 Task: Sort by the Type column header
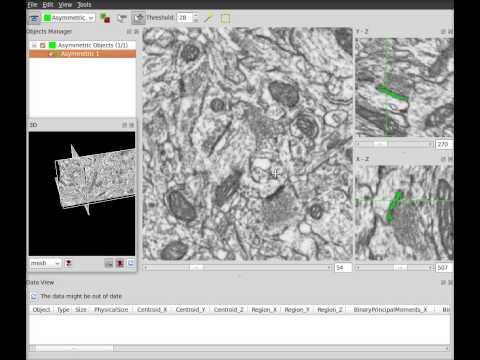[63, 310]
